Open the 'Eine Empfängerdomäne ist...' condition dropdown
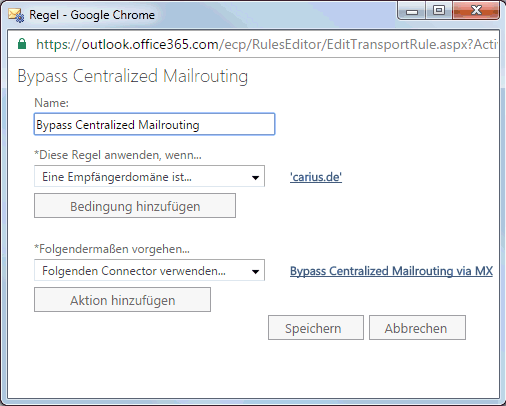This screenshot has width=506, height=406. [149, 176]
